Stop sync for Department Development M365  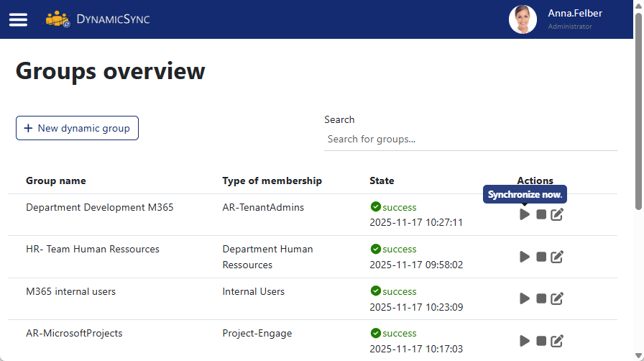(x=541, y=214)
